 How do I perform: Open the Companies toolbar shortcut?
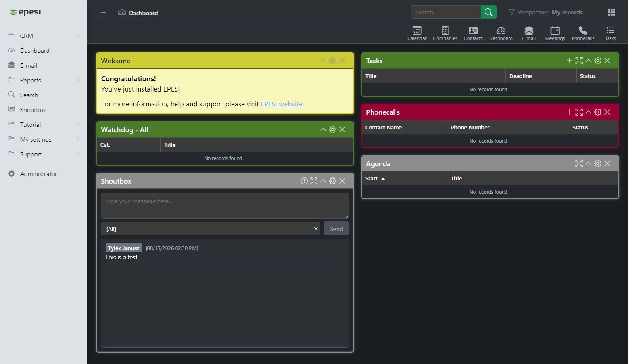[445, 34]
